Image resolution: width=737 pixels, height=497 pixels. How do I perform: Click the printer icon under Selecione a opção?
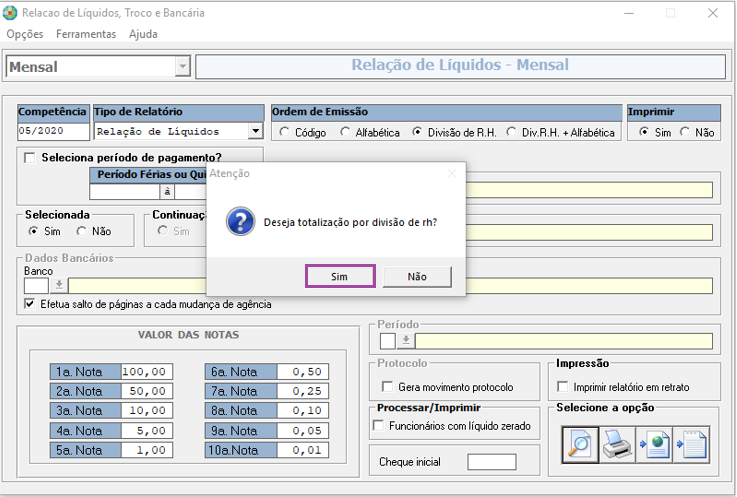click(617, 444)
